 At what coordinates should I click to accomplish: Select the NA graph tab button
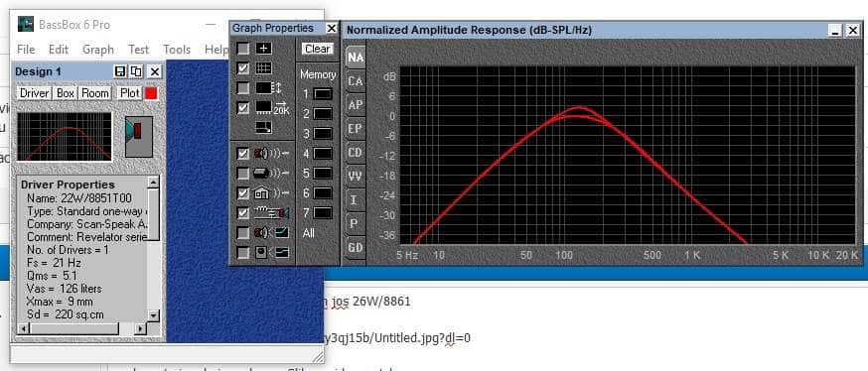tap(356, 58)
